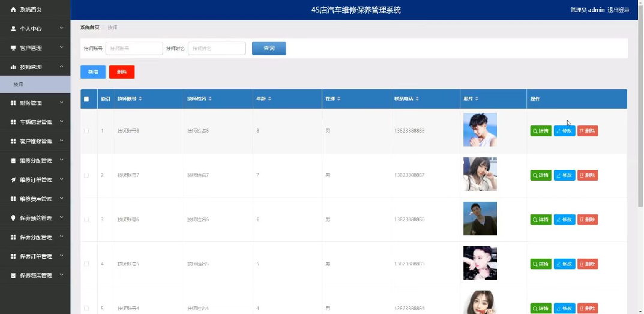This screenshot has height=314, width=644.
Task: Click the photo thumbnail in row 1
Action: [480, 130]
